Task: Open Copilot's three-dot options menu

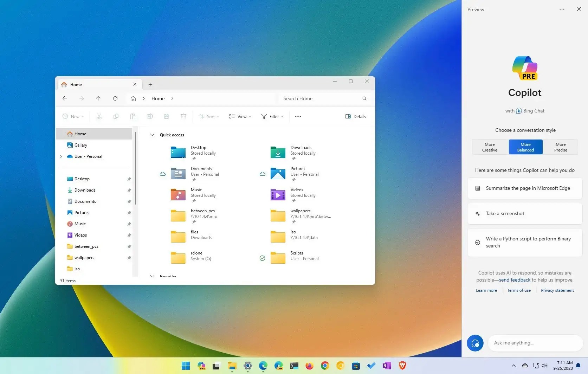Action: (562, 9)
